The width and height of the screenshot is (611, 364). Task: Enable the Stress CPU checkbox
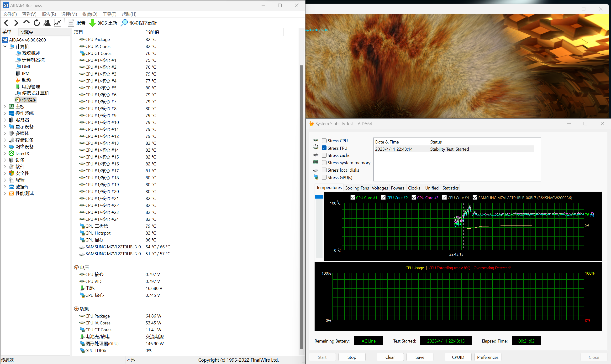pyautogui.click(x=324, y=141)
